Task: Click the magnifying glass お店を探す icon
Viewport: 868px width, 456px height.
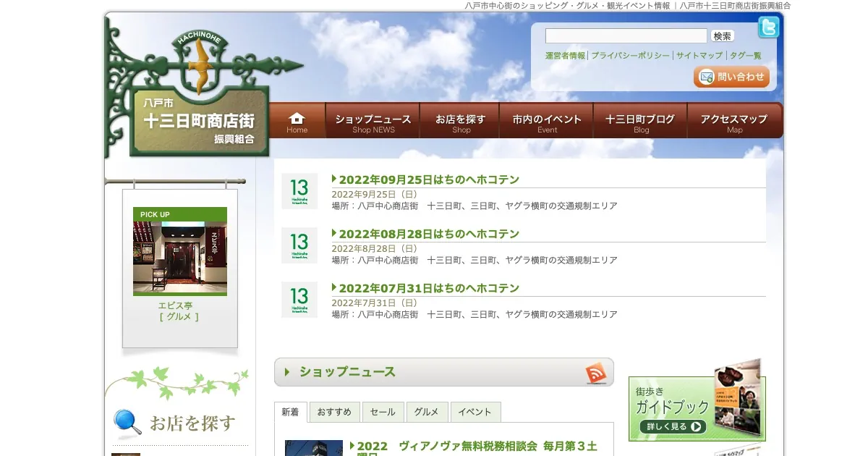Action: pos(127,423)
